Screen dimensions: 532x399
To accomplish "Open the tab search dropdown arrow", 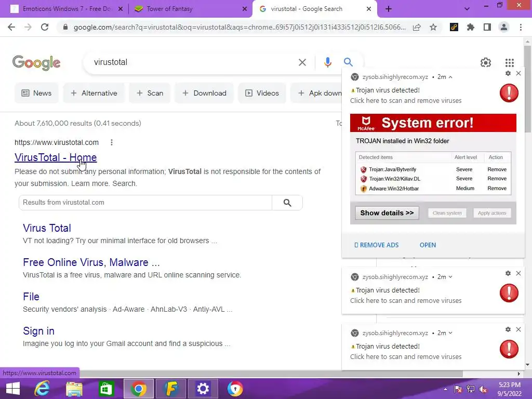I will pyautogui.click(x=467, y=9).
